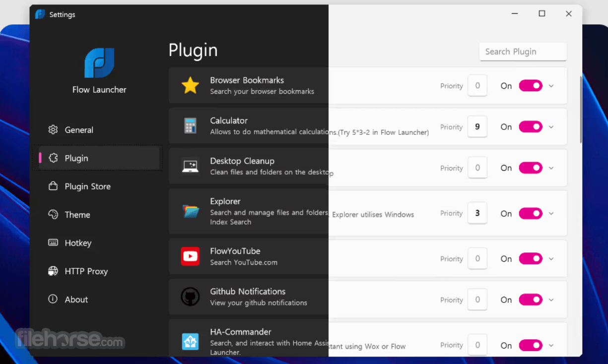
Task: Toggle Github Notifications plugin off
Action: 531,300
